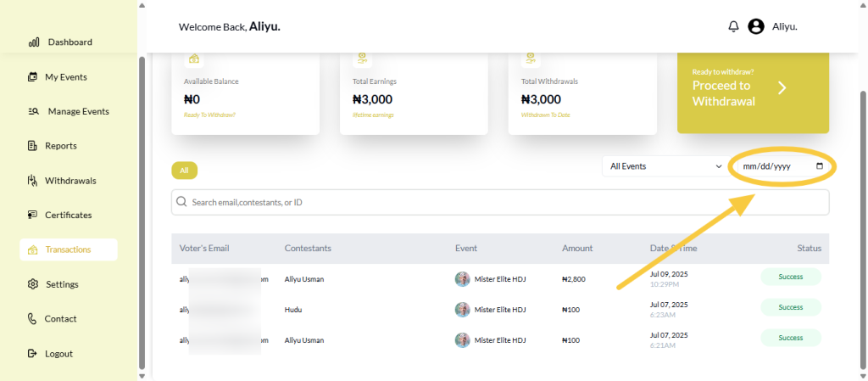Open calendar picker icon in date field
This screenshot has height=381, width=868.
click(819, 166)
